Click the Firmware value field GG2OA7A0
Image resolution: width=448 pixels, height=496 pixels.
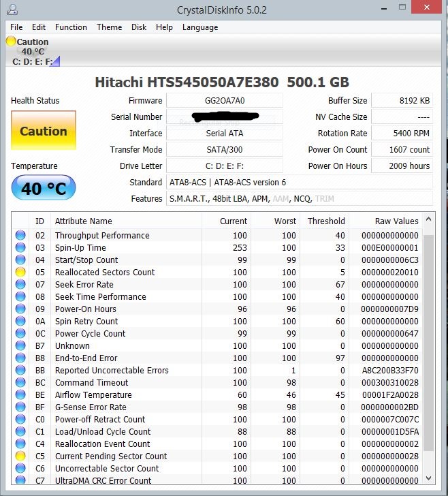point(225,101)
